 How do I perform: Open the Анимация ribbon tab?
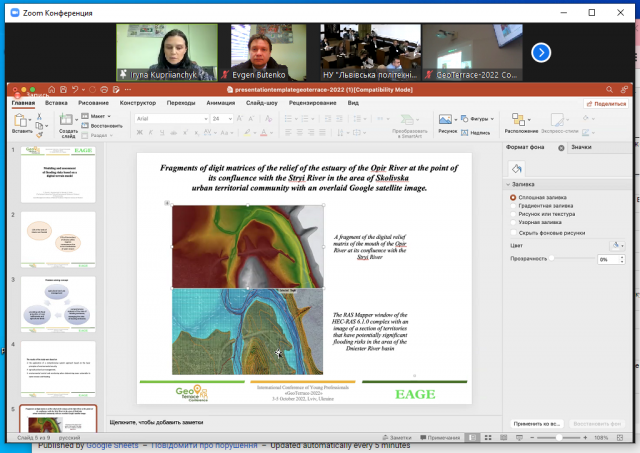coord(221,103)
